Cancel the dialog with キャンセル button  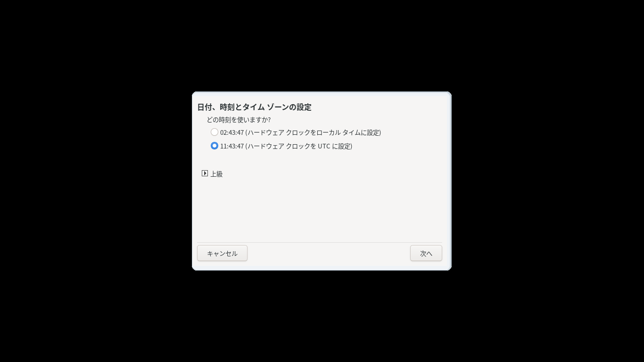222,253
